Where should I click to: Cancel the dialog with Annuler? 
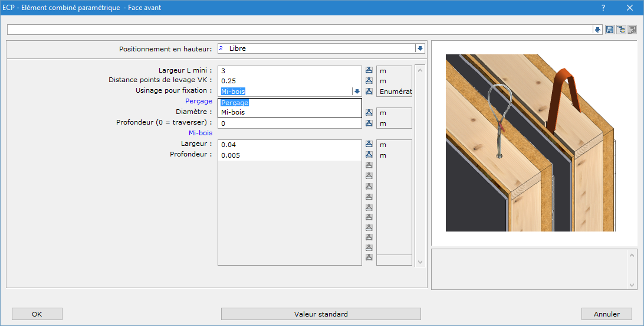[606, 314]
